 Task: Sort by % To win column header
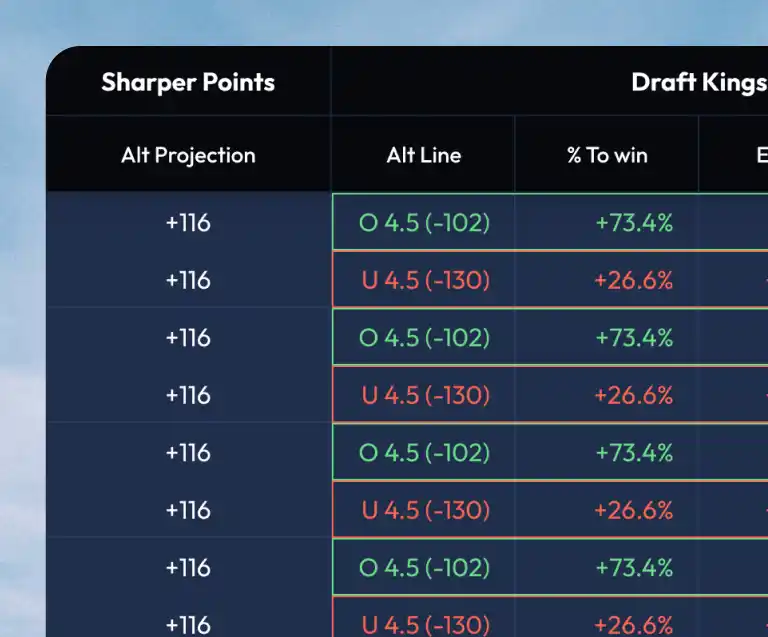coord(607,155)
